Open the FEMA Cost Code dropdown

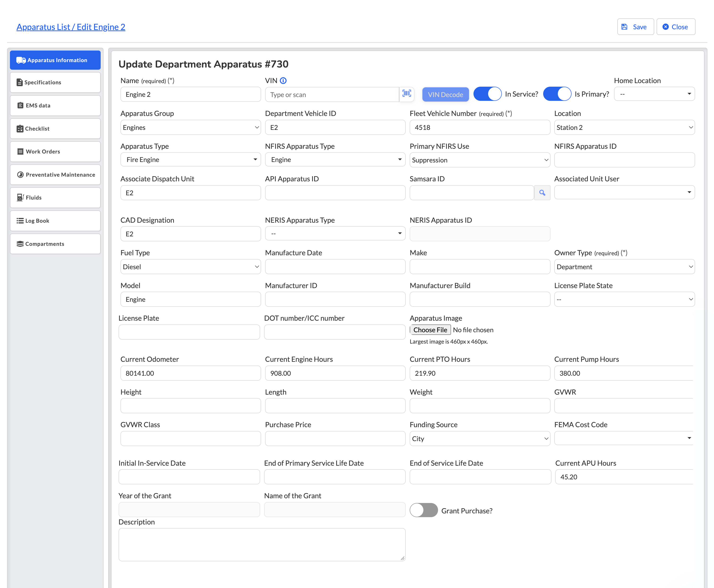[x=624, y=438]
